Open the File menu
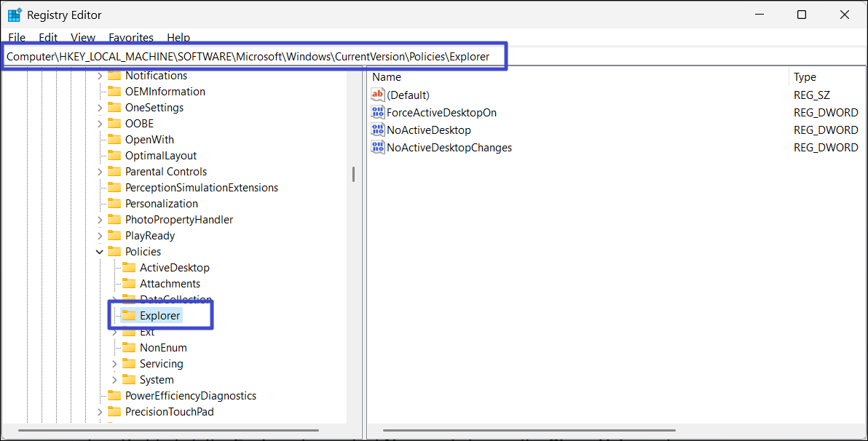Screen dimensions: 868x441 click(17, 38)
